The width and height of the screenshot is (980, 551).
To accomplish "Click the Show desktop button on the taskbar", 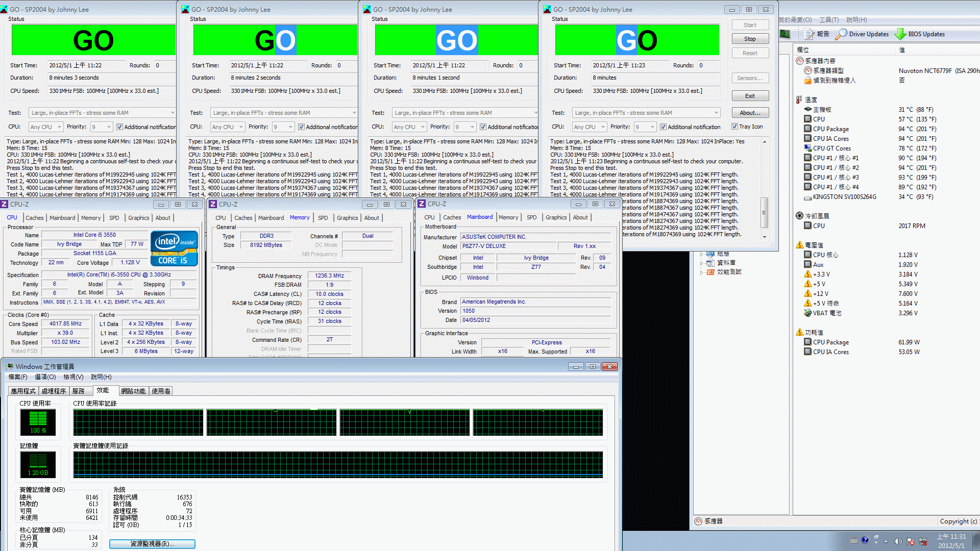I will point(976,541).
